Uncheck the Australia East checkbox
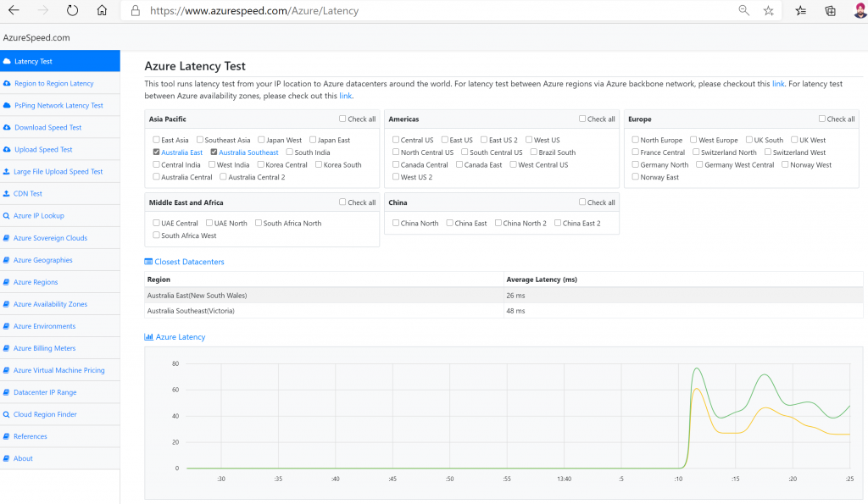The height and width of the screenshot is (504, 868). point(157,152)
